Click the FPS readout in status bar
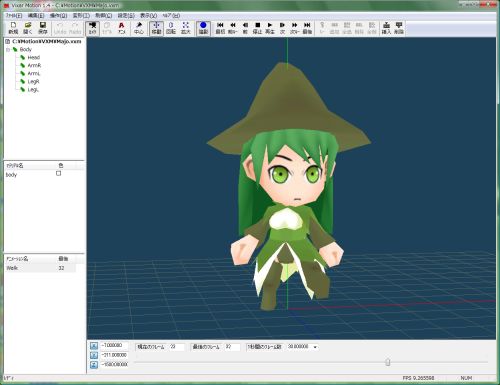Screen dimensions: 500x385 (419, 378)
